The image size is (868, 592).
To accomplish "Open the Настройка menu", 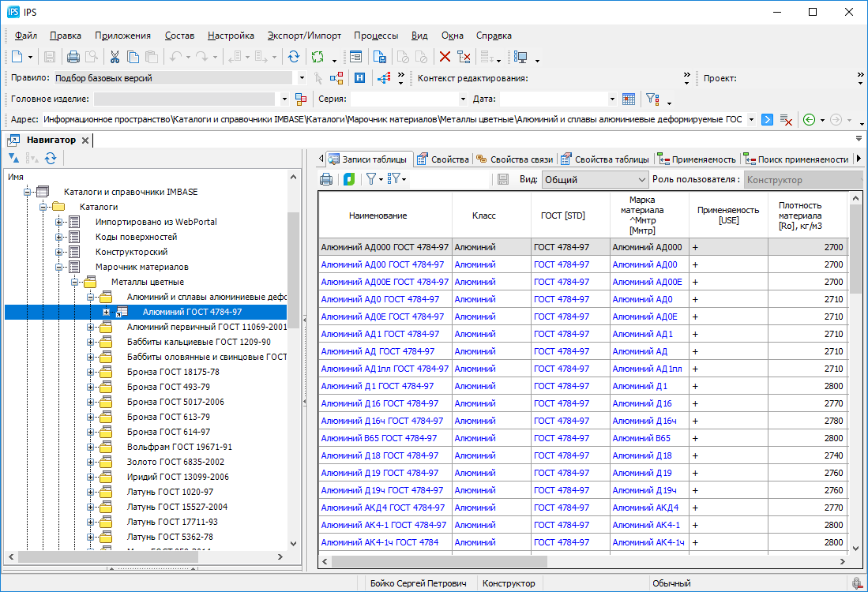I will (231, 36).
